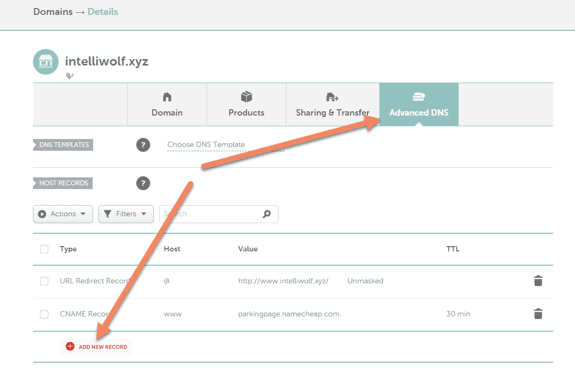Check the select-all checkbox in the table header
The image size is (575, 392).
pos(44,249)
